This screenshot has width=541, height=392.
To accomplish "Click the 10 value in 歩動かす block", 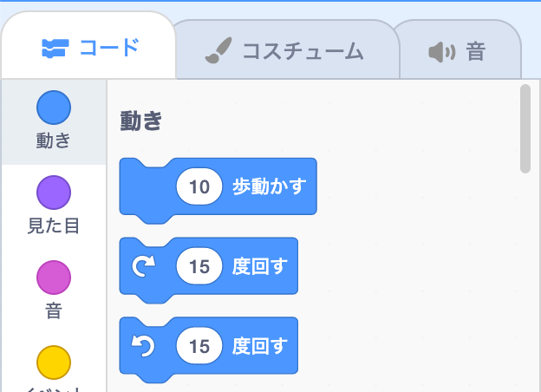I will coord(199,186).
